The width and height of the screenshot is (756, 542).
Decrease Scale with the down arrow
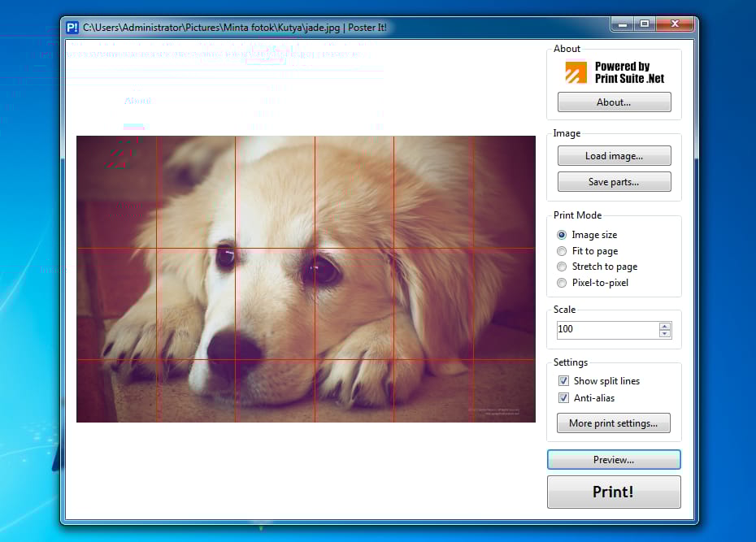click(x=665, y=333)
